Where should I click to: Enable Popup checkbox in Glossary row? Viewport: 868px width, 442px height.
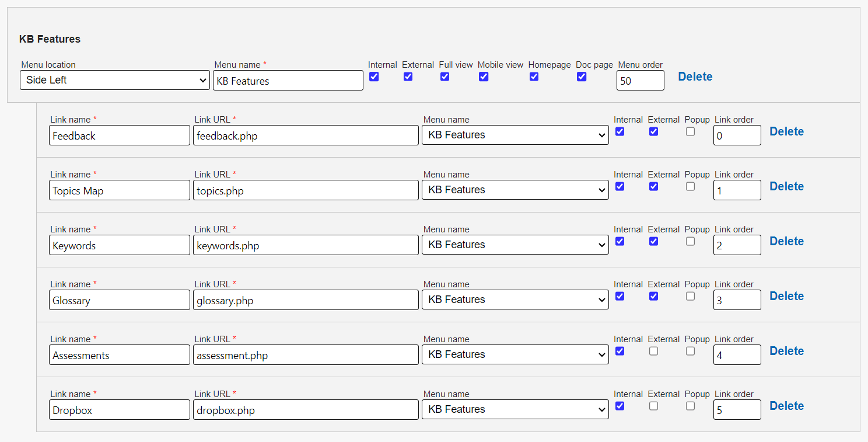point(690,296)
